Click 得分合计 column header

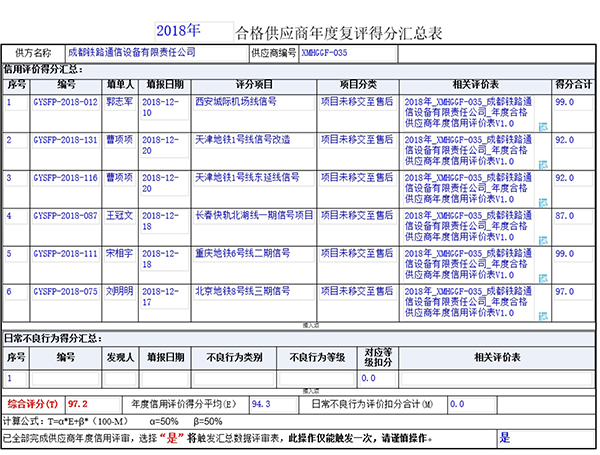click(x=574, y=85)
